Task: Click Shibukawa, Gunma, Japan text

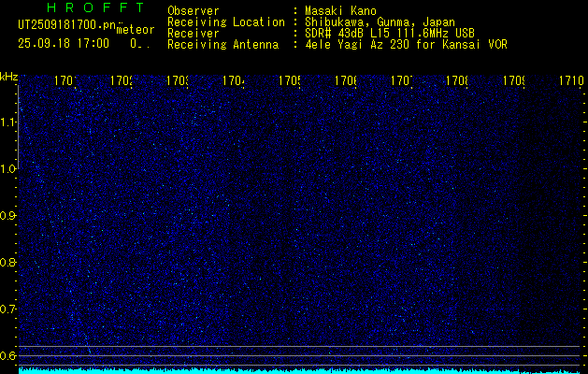Action: point(380,22)
